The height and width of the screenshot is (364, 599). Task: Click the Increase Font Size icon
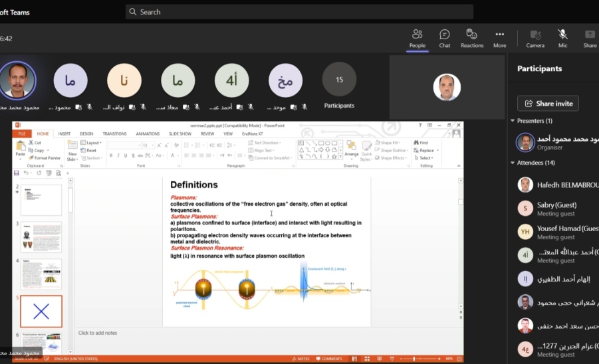160,145
